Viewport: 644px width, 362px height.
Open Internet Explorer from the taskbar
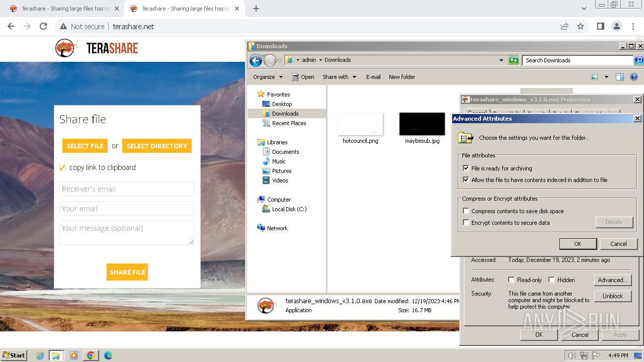[x=40, y=355]
